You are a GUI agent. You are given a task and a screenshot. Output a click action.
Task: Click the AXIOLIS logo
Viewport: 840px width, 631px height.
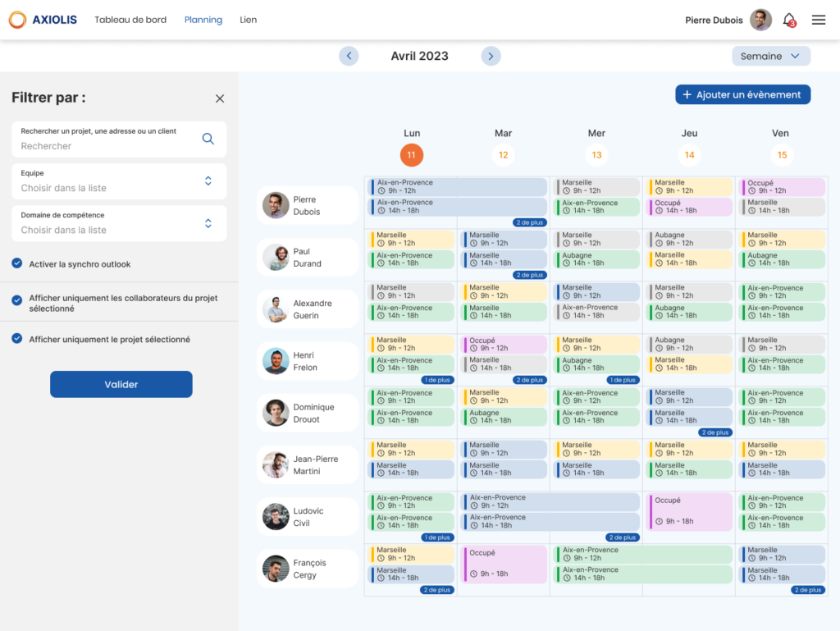(43, 20)
